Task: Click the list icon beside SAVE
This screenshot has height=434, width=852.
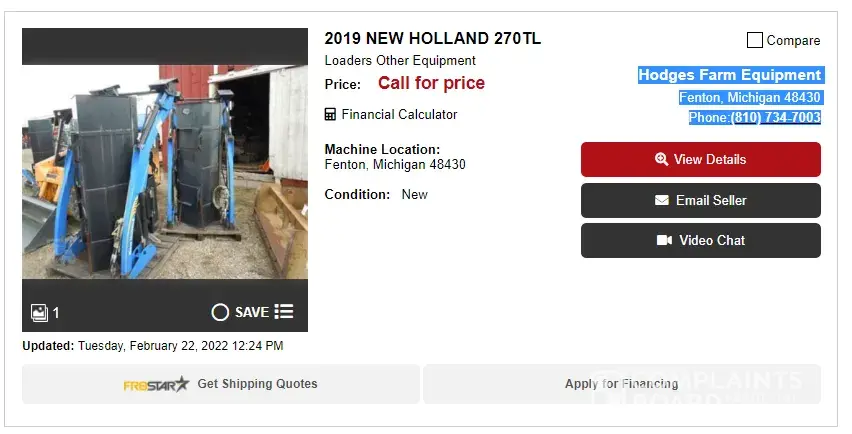Action: pos(284,312)
